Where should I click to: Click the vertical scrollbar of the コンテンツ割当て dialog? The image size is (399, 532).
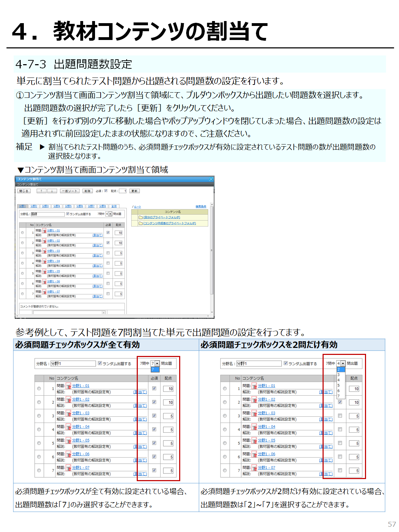coord(212,249)
